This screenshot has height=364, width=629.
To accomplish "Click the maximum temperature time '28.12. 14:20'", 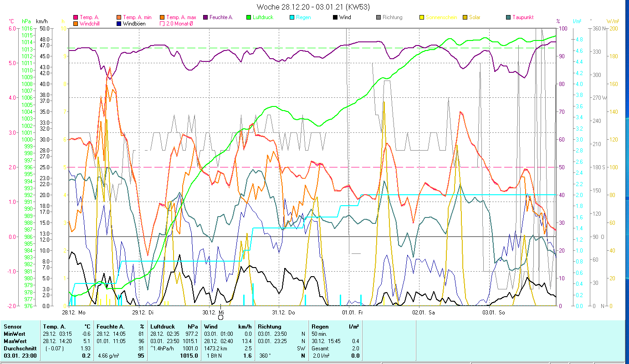I will (58, 341).
